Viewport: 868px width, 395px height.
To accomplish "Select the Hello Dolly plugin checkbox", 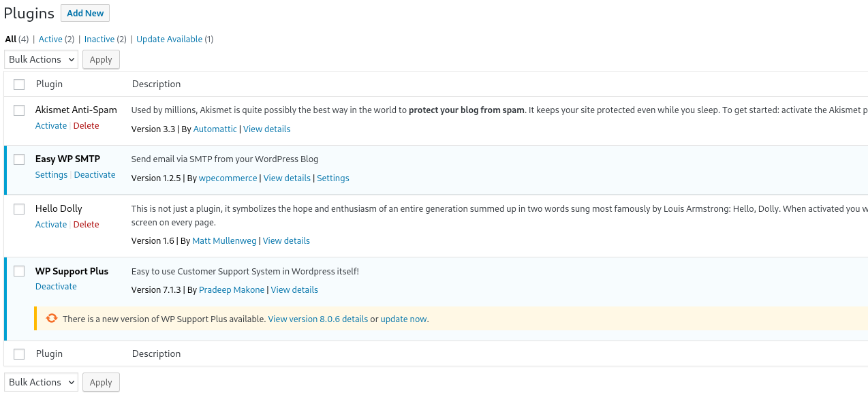I will (x=19, y=209).
